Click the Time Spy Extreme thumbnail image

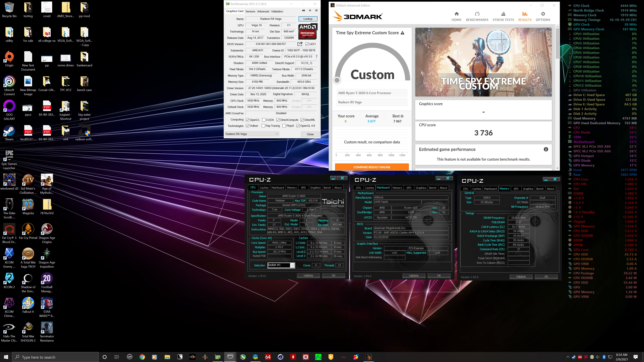pyautogui.click(x=483, y=62)
